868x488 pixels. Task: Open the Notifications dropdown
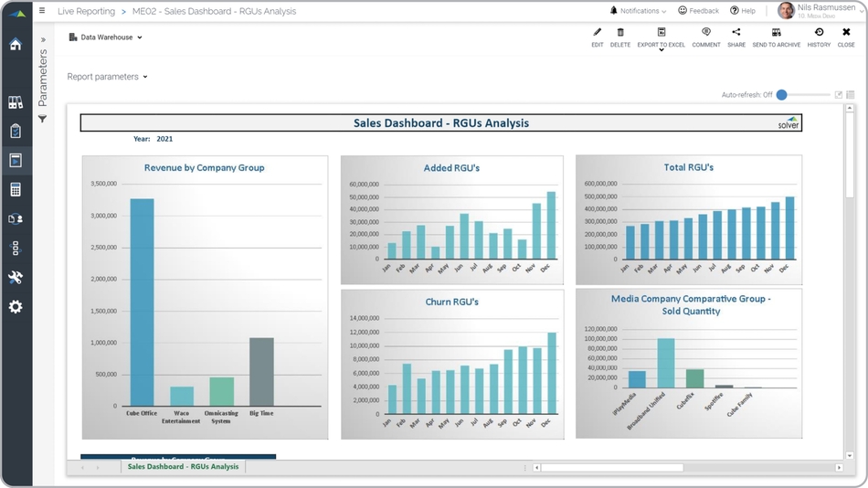tap(639, 11)
